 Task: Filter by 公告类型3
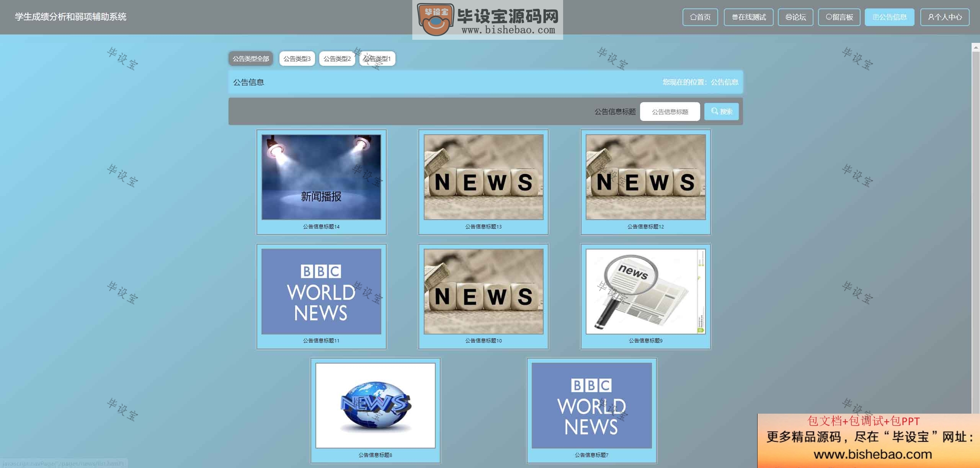click(x=297, y=59)
